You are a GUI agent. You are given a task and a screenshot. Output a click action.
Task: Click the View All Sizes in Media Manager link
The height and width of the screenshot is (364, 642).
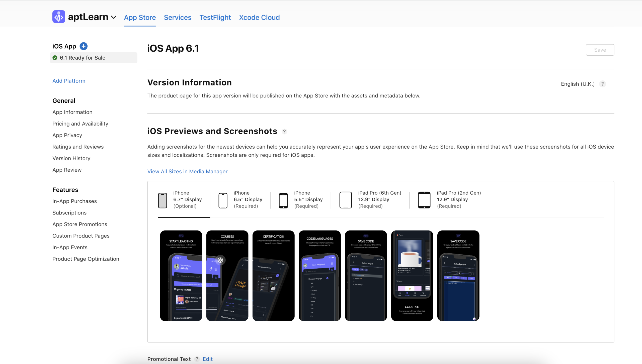pos(187,171)
